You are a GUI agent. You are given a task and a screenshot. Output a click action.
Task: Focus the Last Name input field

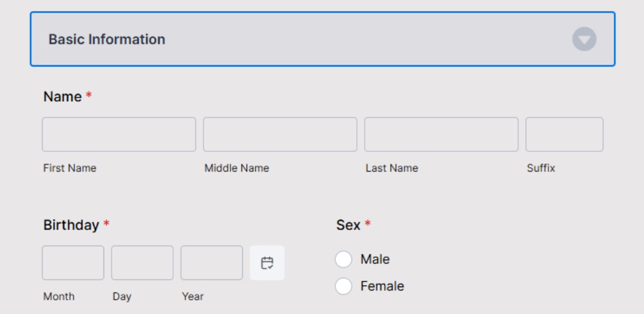[x=441, y=134]
